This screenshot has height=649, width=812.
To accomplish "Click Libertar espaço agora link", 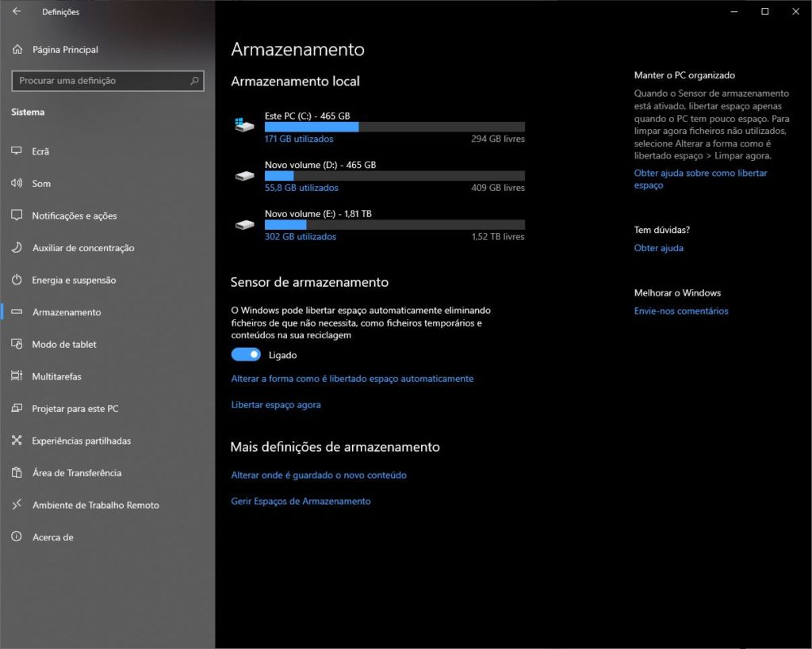I will (275, 405).
